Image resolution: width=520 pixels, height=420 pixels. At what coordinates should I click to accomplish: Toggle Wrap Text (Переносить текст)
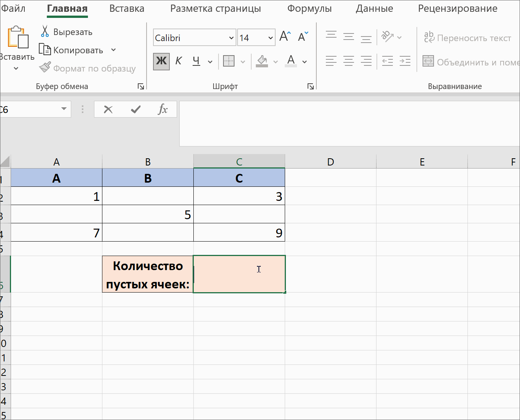pyautogui.click(x=467, y=38)
